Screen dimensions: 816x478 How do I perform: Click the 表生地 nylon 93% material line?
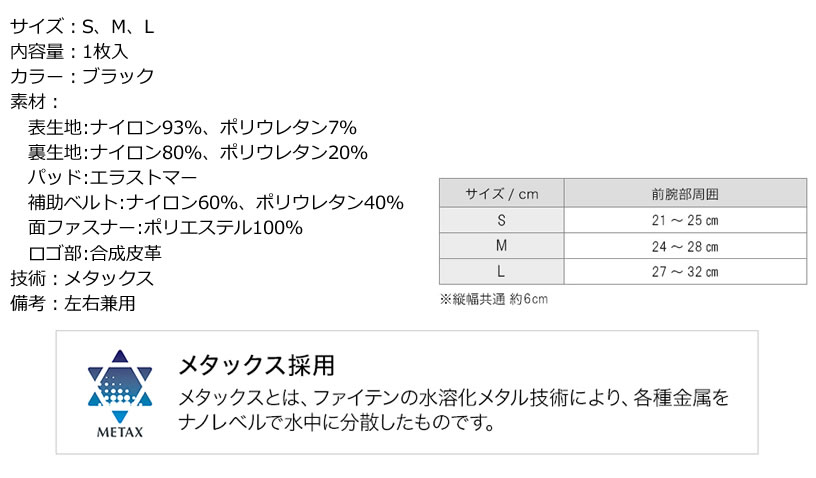(193, 127)
